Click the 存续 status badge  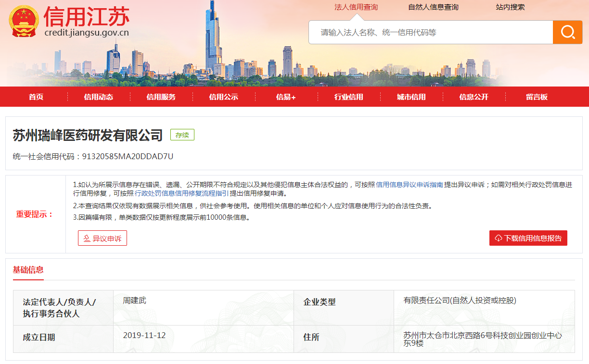coord(182,135)
